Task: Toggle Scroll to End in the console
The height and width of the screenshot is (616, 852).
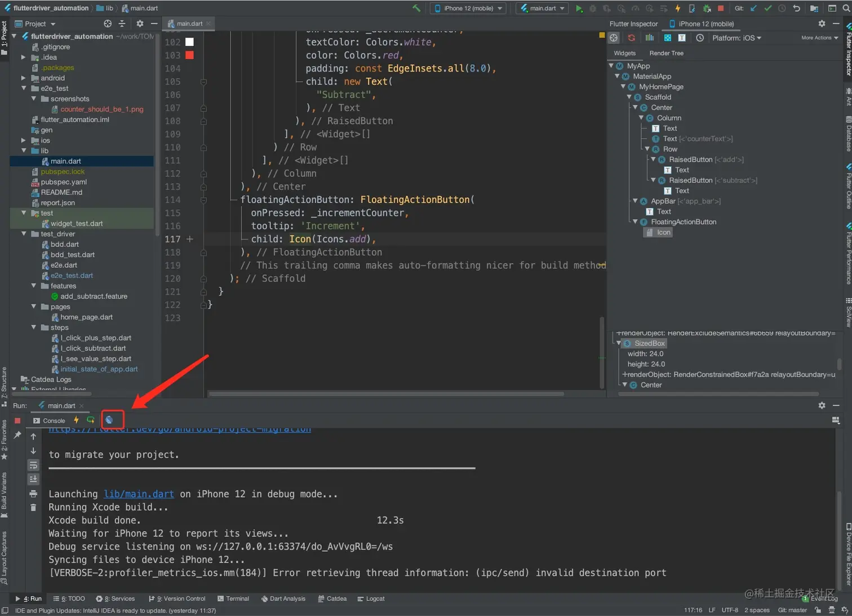Action: 33,479
